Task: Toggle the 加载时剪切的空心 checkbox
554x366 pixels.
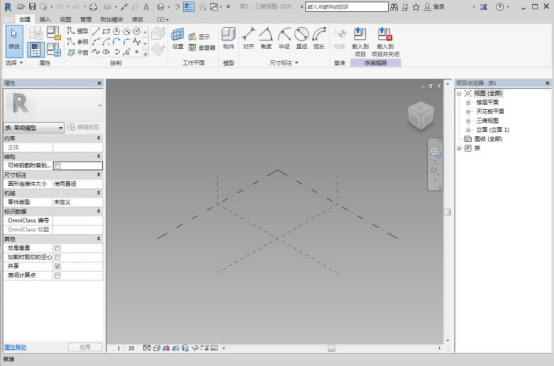Action: pyautogui.click(x=58, y=257)
